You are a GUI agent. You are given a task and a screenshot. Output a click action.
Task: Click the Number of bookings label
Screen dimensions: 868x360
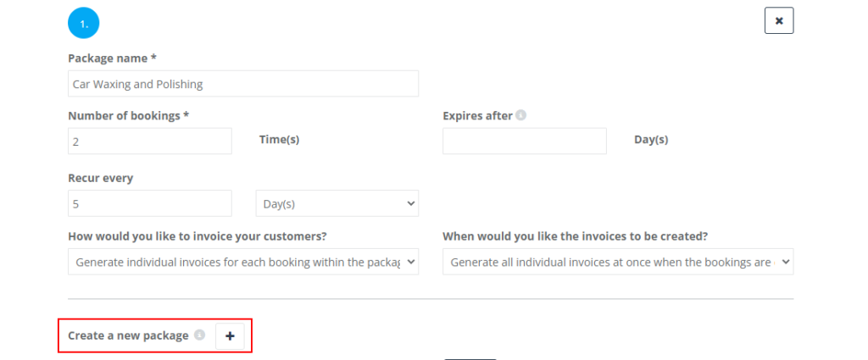[129, 115]
